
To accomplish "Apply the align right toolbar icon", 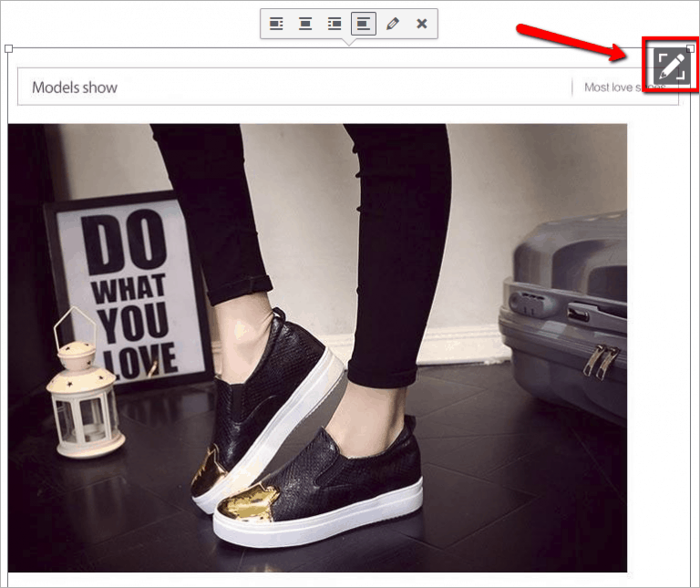I will click(335, 24).
